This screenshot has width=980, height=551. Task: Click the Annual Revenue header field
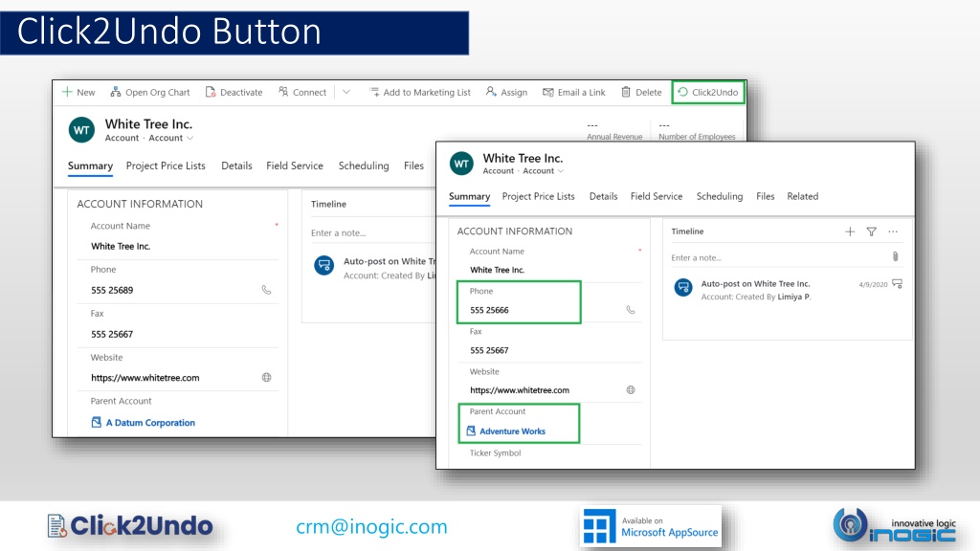pos(614,131)
